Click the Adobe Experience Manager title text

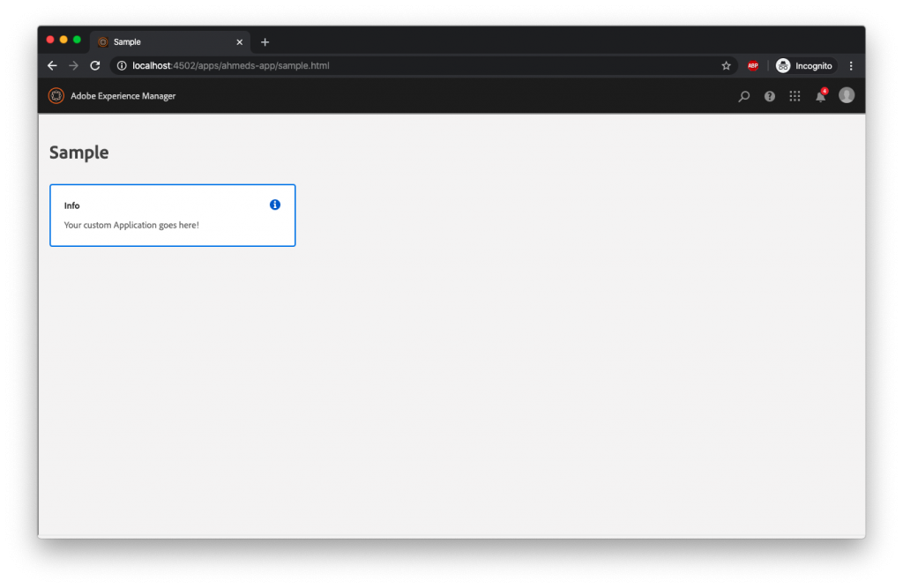[123, 96]
